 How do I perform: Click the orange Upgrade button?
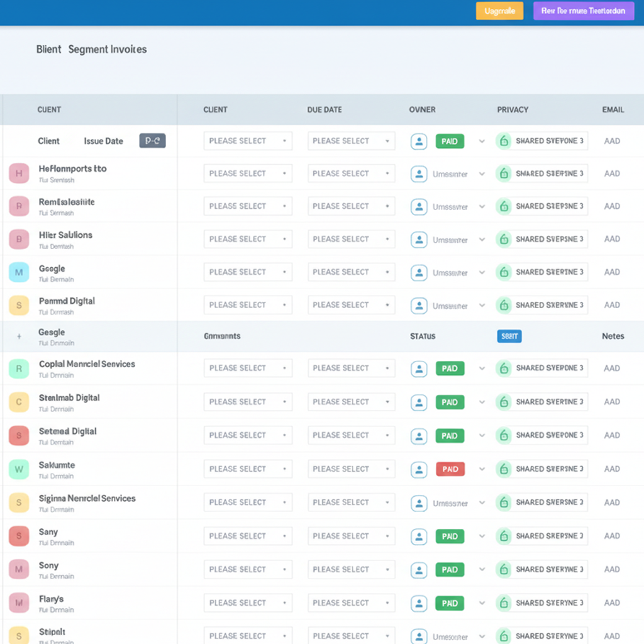coord(499,11)
